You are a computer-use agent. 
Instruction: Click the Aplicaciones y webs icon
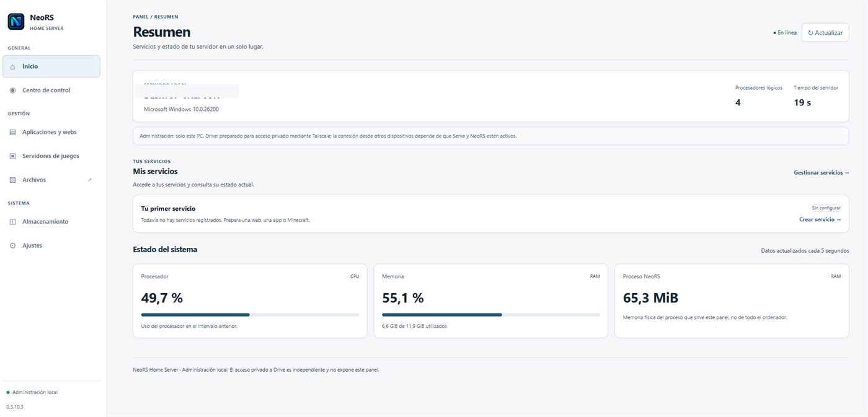pos(12,132)
